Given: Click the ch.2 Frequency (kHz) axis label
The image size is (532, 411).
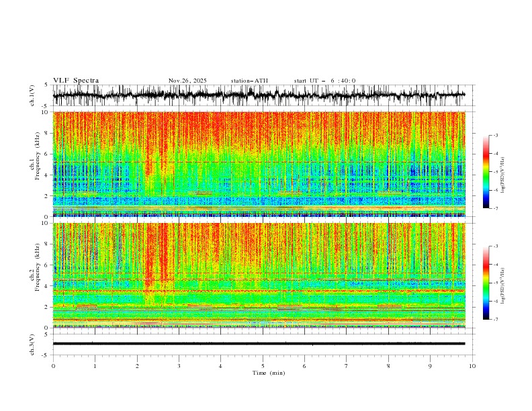Looking at the screenshot, I should [x=35, y=267].
